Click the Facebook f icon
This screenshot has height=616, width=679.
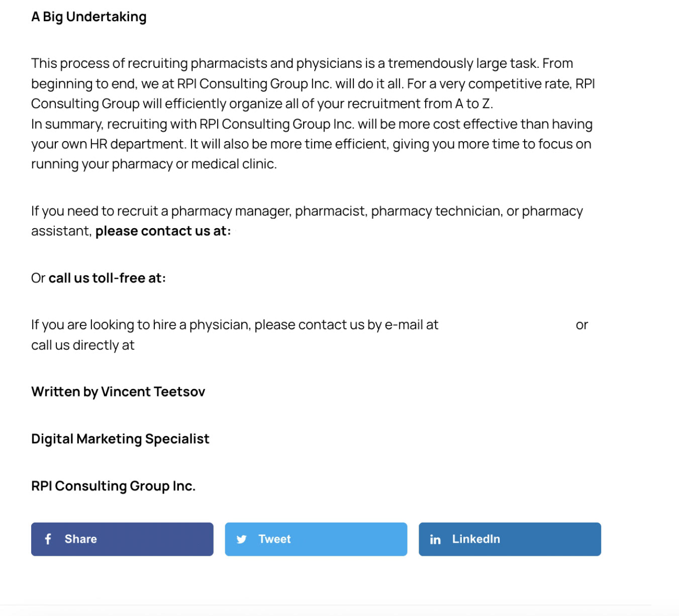point(48,539)
